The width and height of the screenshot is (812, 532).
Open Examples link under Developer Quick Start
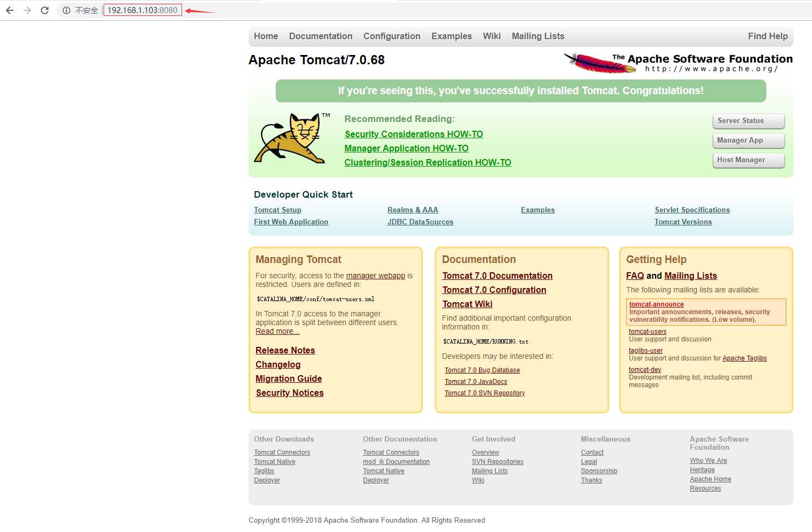538,210
